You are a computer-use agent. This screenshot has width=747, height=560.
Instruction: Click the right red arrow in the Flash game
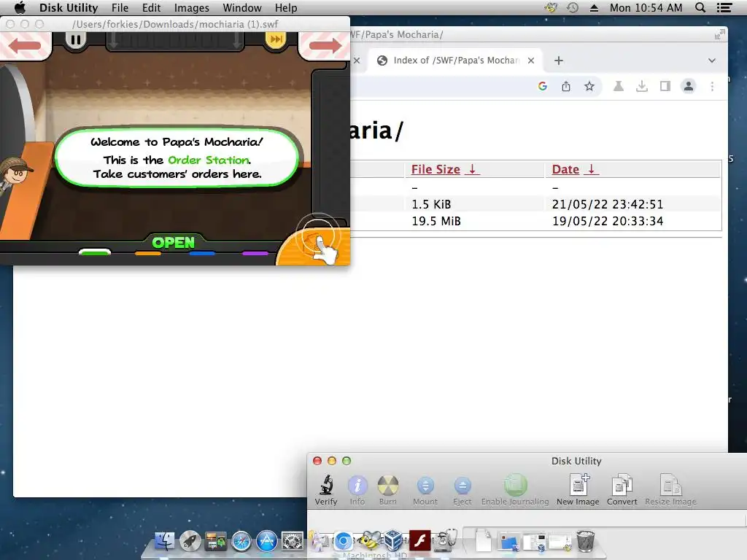pos(325,46)
